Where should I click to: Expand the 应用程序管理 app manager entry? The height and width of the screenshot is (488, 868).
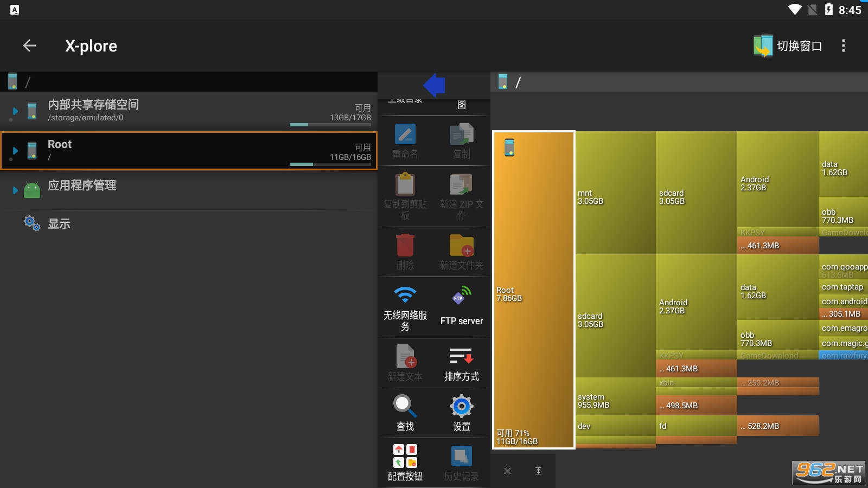coord(15,190)
